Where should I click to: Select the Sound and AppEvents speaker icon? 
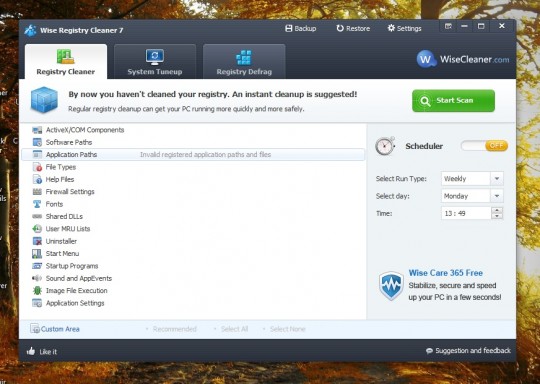click(37, 278)
